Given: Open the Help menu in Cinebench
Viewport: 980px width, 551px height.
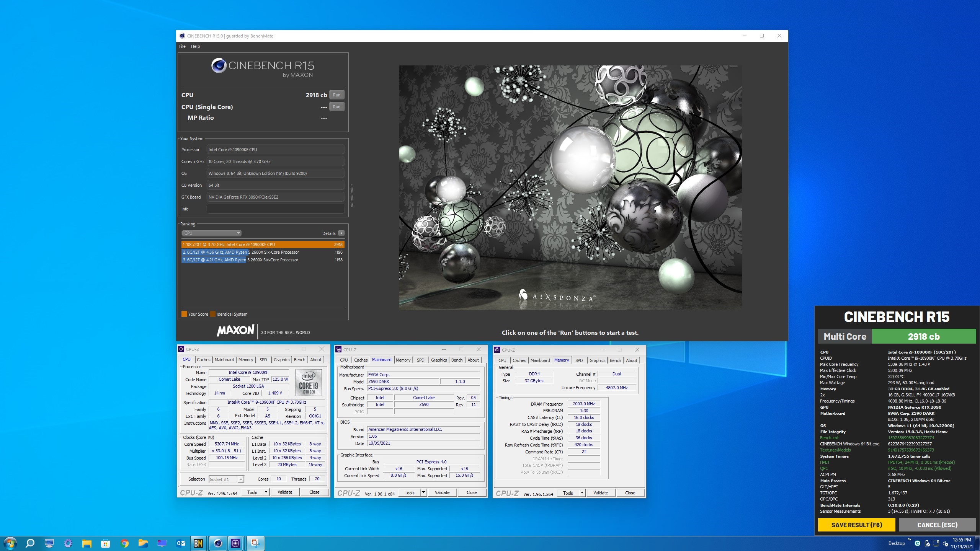Looking at the screenshot, I should (x=195, y=46).
